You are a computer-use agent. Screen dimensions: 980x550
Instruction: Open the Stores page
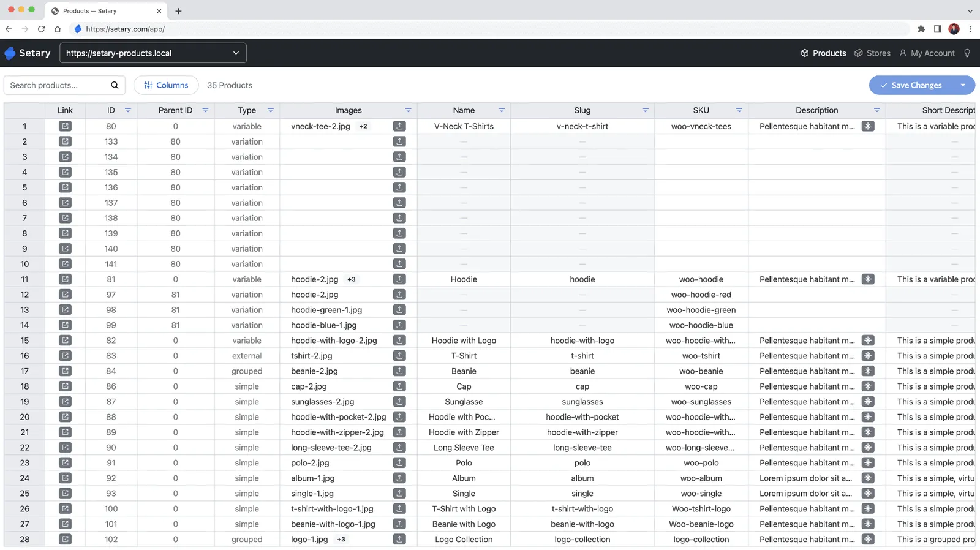(x=872, y=53)
